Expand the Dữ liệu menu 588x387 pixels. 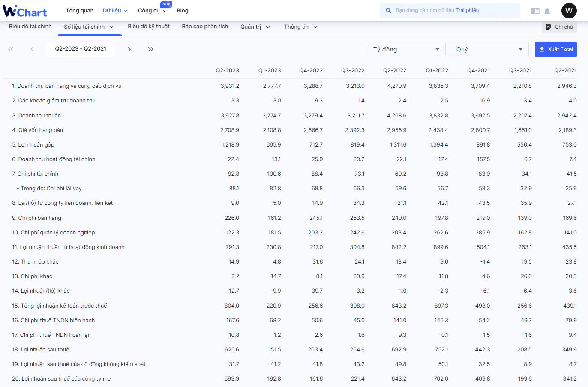(x=115, y=10)
